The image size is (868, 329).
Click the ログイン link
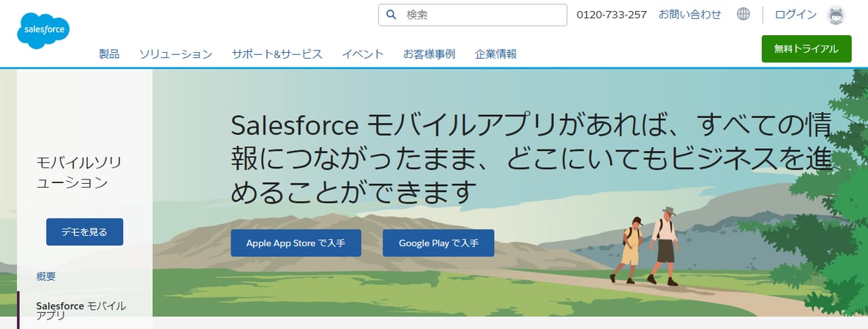click(x=796, y=15)
